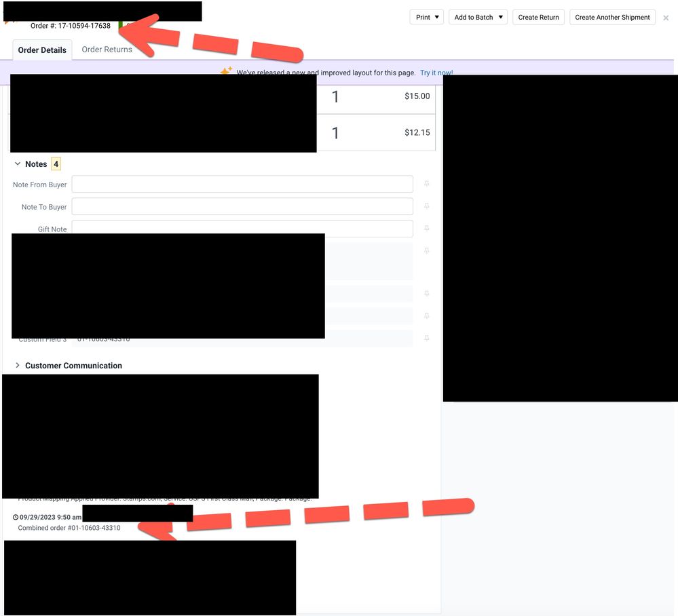Screen dimensions: 678x616
Task: Open the Order Returns tab
Action: pos(107,50)
